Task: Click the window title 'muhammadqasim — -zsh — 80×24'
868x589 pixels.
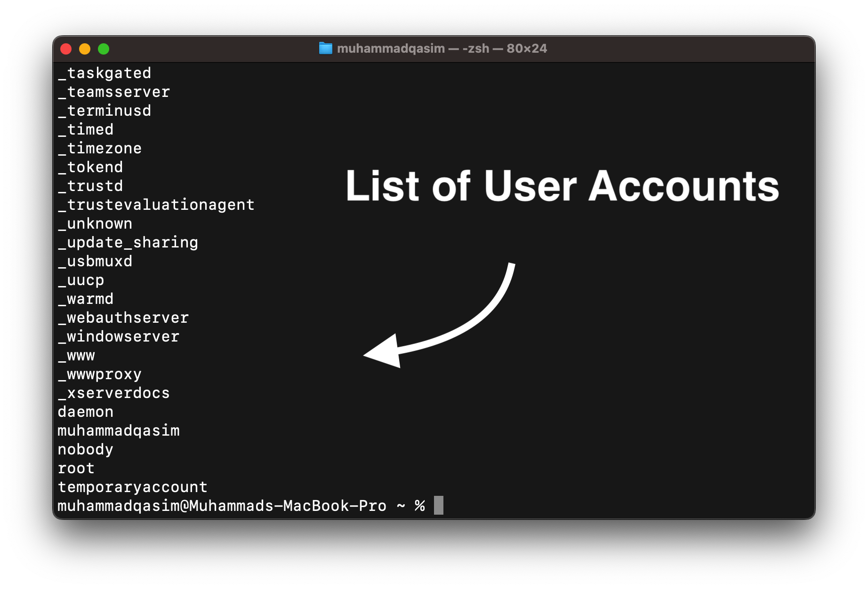Action: [442, 48]
